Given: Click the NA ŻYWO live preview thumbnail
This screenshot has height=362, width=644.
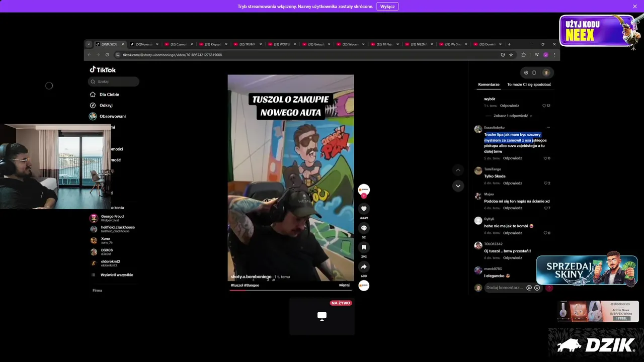Looking at the screenshot, I should coord(322,316).
